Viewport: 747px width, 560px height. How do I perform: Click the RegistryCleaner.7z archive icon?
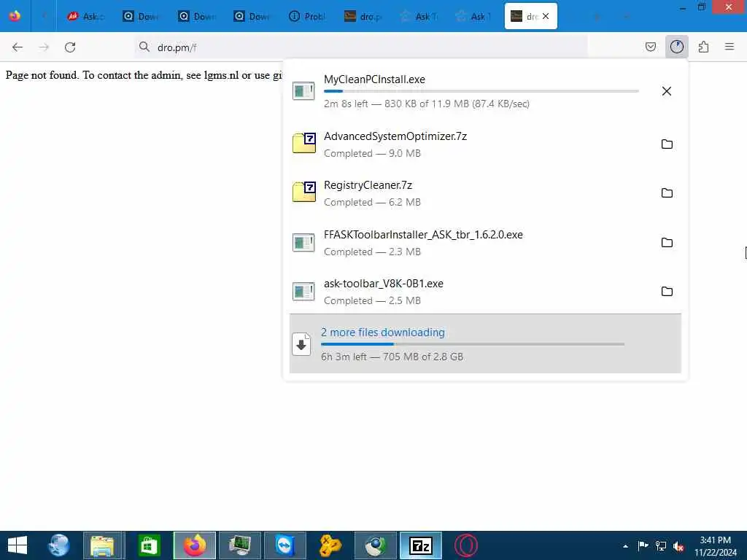pyautogui.click(x=304, y=192)
